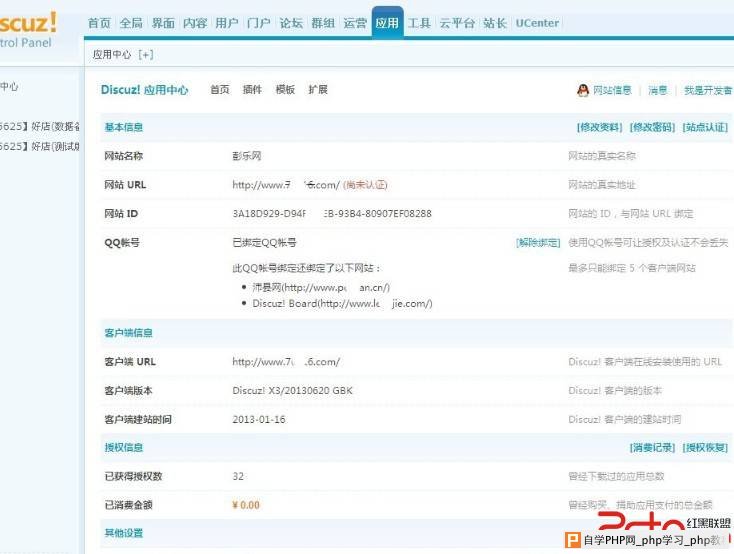Viewport: 734px width, 554px height.
Task: Open the [授权恢复] link
Action: [705, 447]
